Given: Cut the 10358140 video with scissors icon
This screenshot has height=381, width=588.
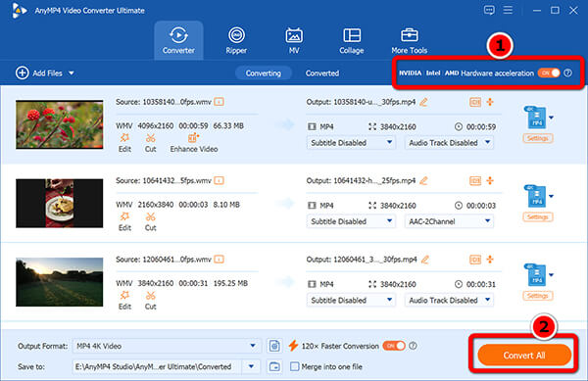Looking at the screenshot, I should 150,143.
